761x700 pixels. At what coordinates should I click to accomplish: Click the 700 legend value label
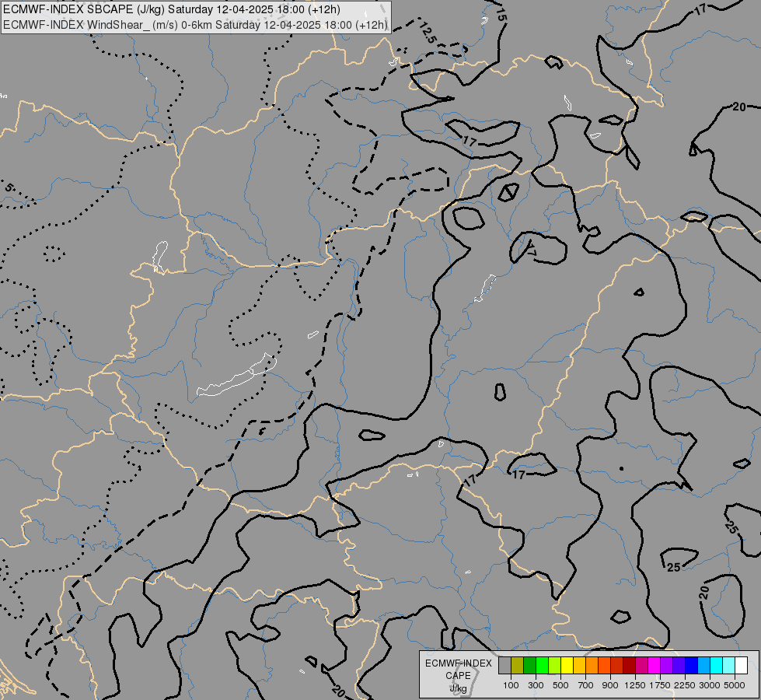(586, 685)
